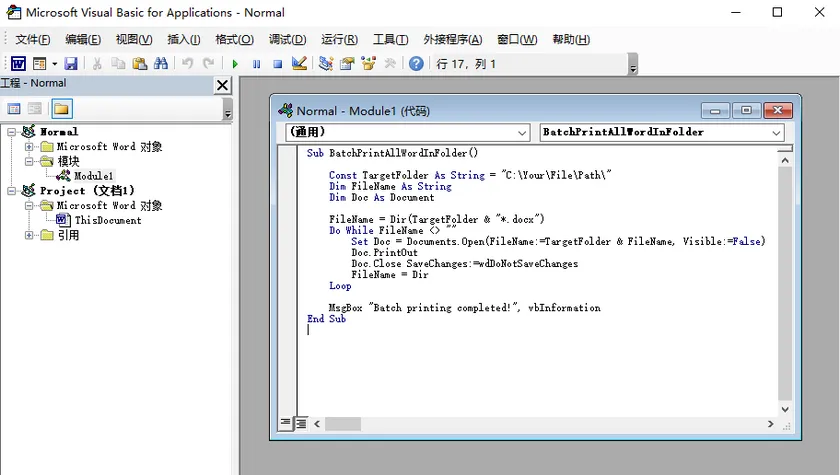Toggle Design Mode icon

pyautogui.click(x=299, y=64)
